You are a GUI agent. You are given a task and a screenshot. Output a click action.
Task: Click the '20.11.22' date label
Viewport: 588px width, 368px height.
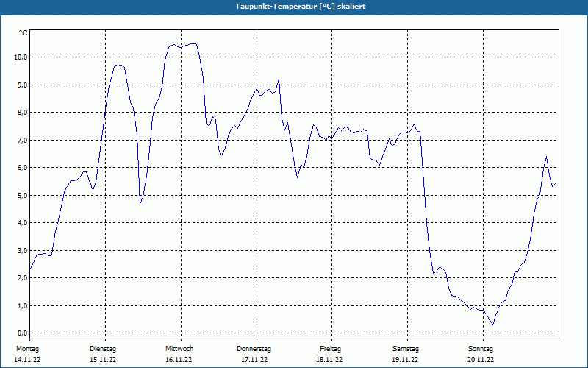(481, 360)
